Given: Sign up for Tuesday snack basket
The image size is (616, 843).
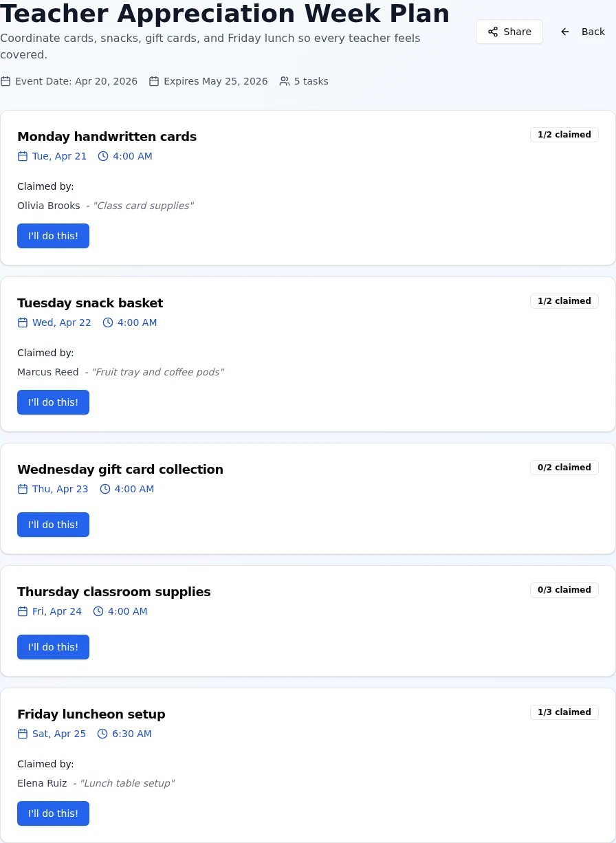Looking at the screenshot, I should click(x=53, y=402).
